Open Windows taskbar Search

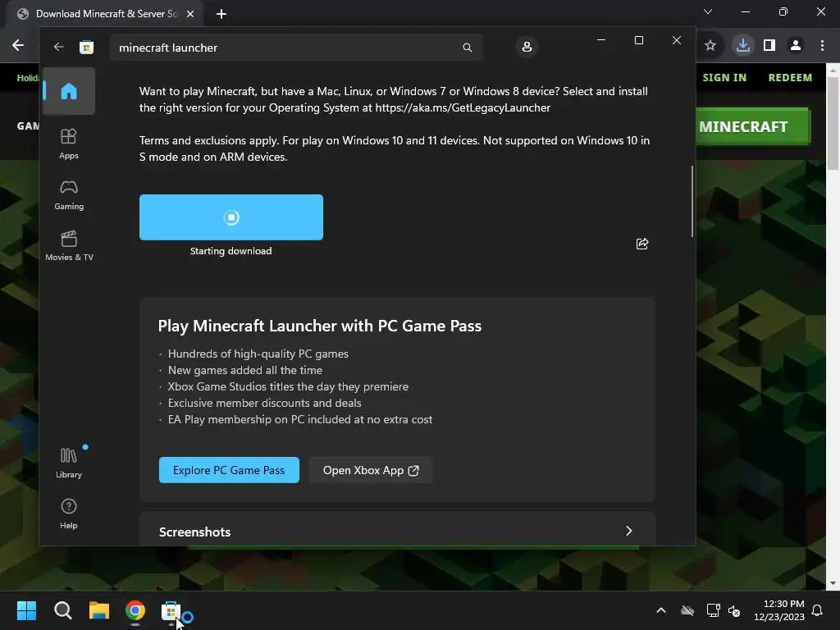(62, 610)
